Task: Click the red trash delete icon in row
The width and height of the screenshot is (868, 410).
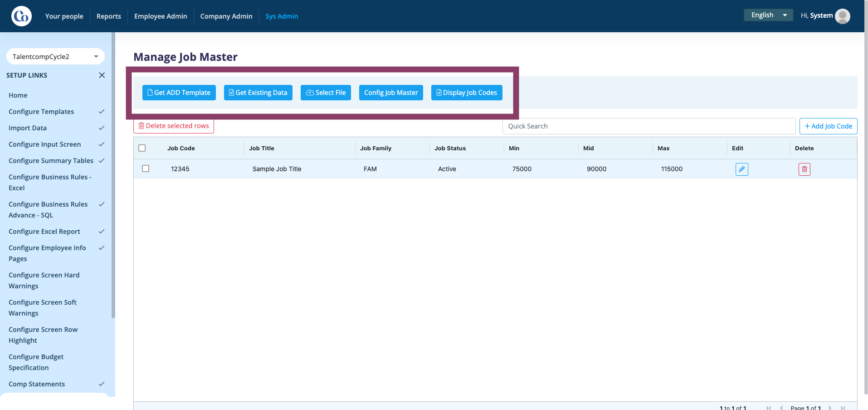Action: [x=804, y=169]
